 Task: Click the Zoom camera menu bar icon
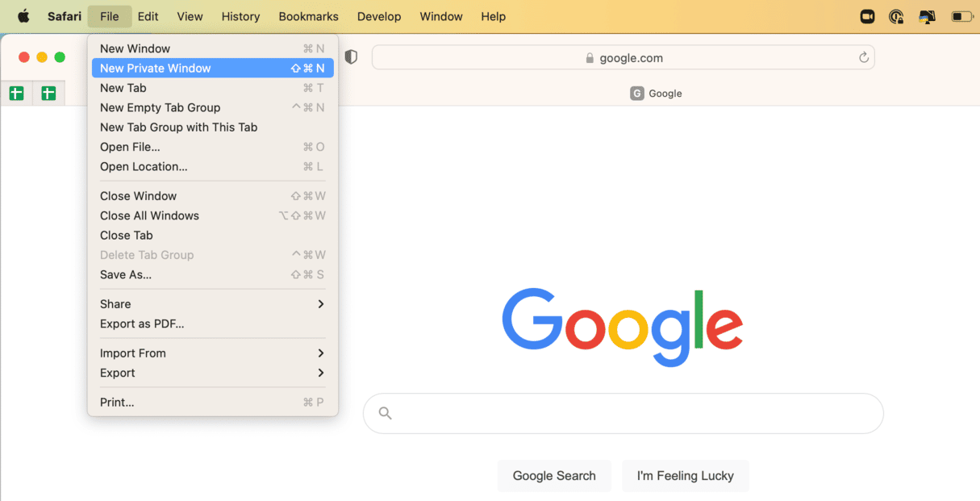point(868,16)
